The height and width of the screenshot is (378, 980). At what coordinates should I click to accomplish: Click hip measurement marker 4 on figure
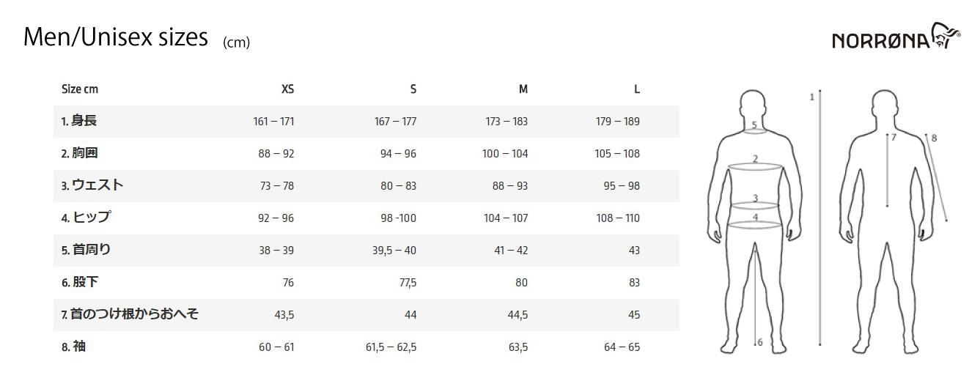[756, 217]
